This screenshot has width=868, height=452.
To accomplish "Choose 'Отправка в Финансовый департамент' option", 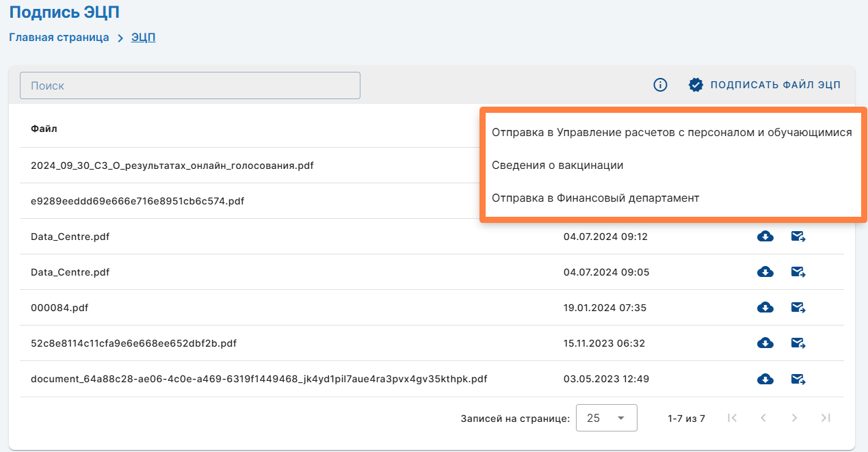I will [x=595, y=198].
